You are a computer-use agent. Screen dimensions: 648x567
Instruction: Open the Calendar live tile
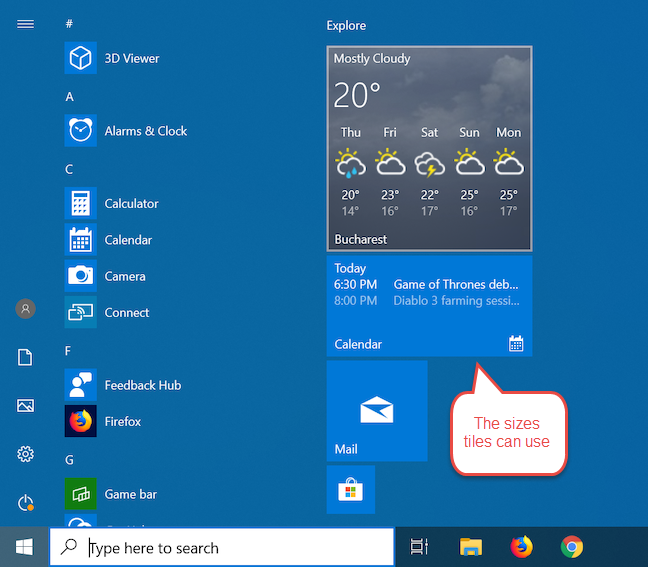click(x=429, y=306)
